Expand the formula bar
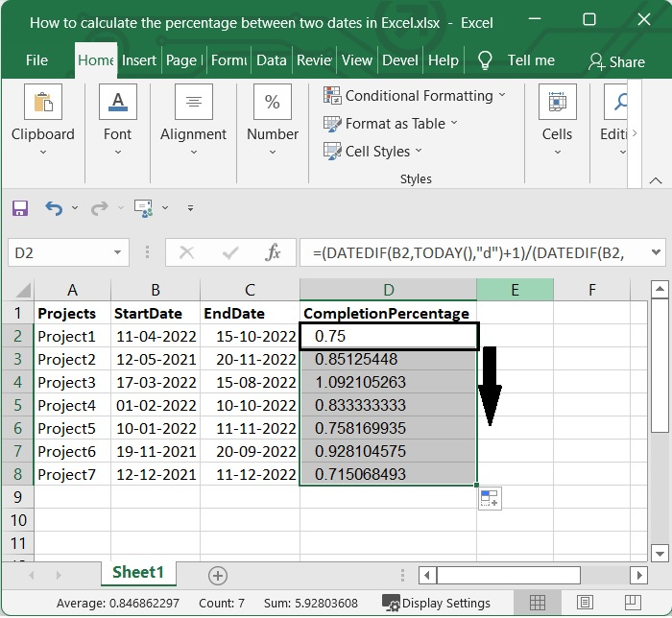The height and width of the screenshot is (618, 672). [656, 252]
